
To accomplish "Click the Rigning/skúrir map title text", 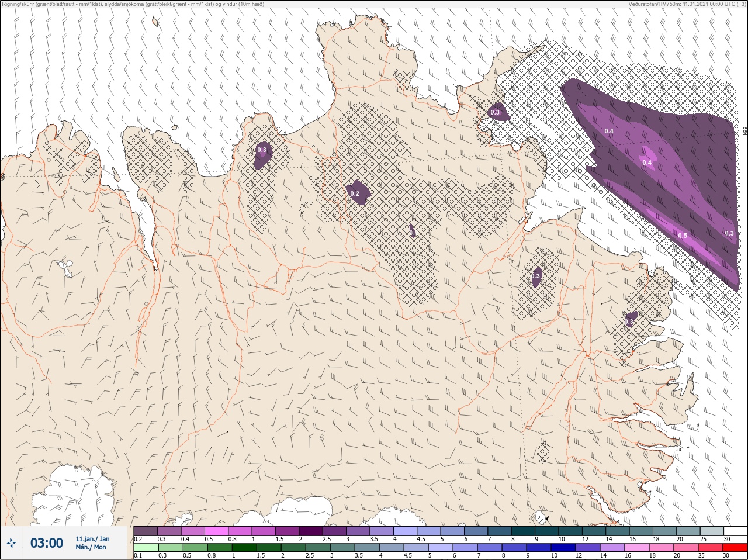I will (132, 4).
